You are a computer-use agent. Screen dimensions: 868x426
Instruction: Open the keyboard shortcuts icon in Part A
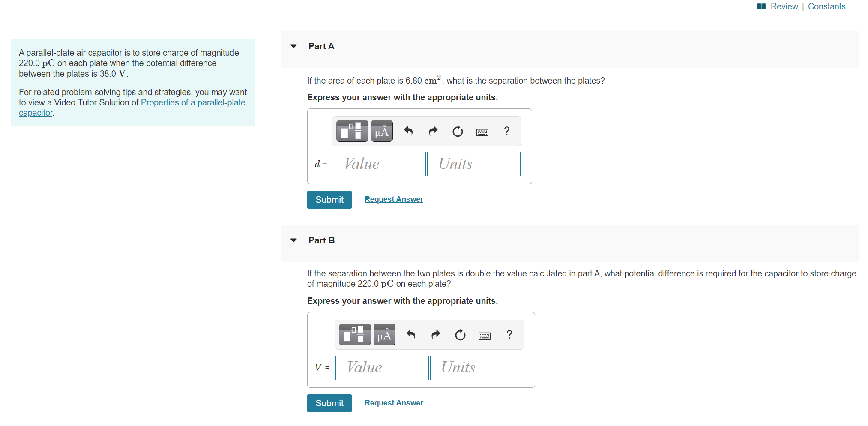pyautogui.click(x=482, y=131)
